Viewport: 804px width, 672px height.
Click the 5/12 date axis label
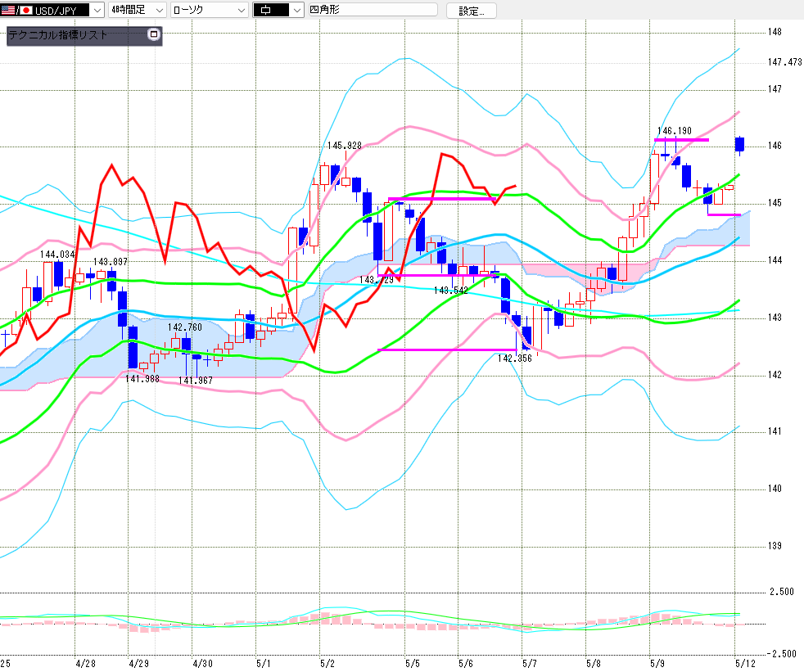coord(746,663)
